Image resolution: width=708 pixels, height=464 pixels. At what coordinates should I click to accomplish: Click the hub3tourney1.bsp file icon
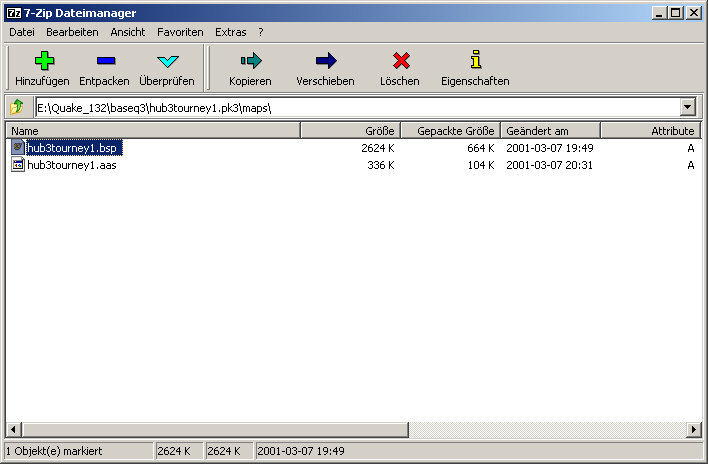(18, 148)
